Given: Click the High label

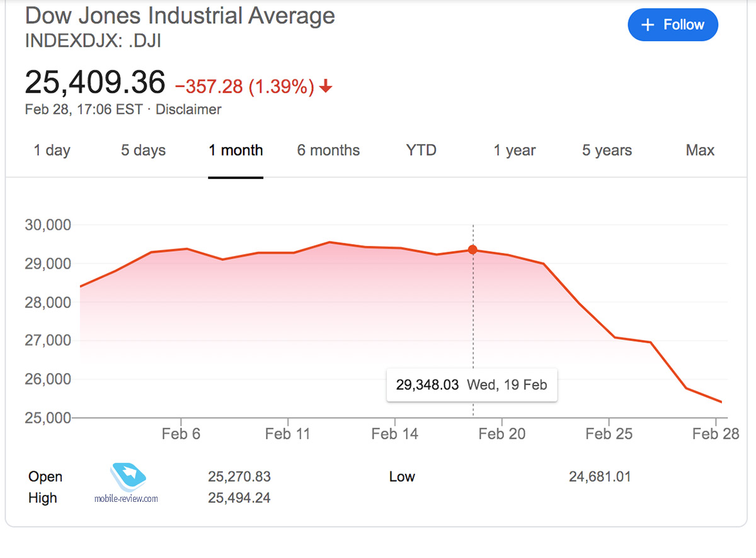Looking at the screenshot, I should (x=43, y=498).
